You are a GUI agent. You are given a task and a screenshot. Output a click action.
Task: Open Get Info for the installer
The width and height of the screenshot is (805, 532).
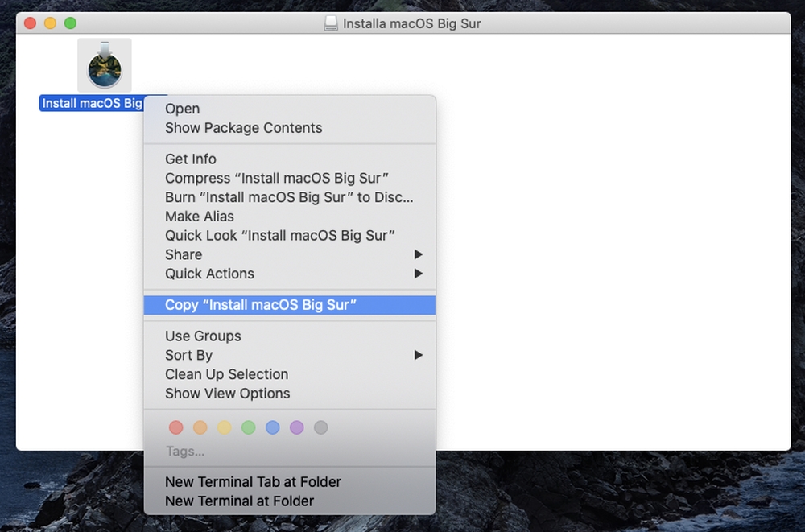click(290, 159)
